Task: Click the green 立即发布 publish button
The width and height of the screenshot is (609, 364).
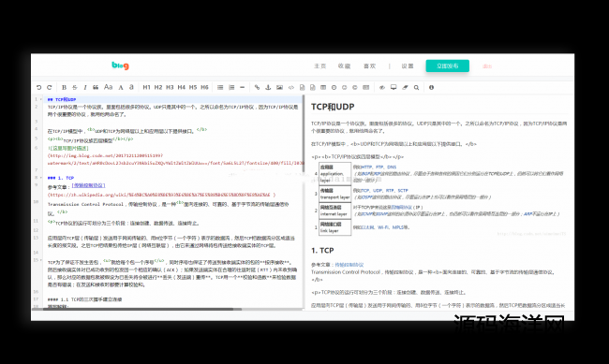Action: click(x=448, y=66)
